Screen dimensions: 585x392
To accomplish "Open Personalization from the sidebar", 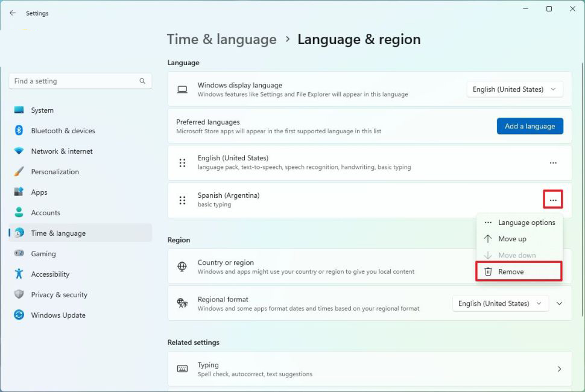I will click(55, 172).
